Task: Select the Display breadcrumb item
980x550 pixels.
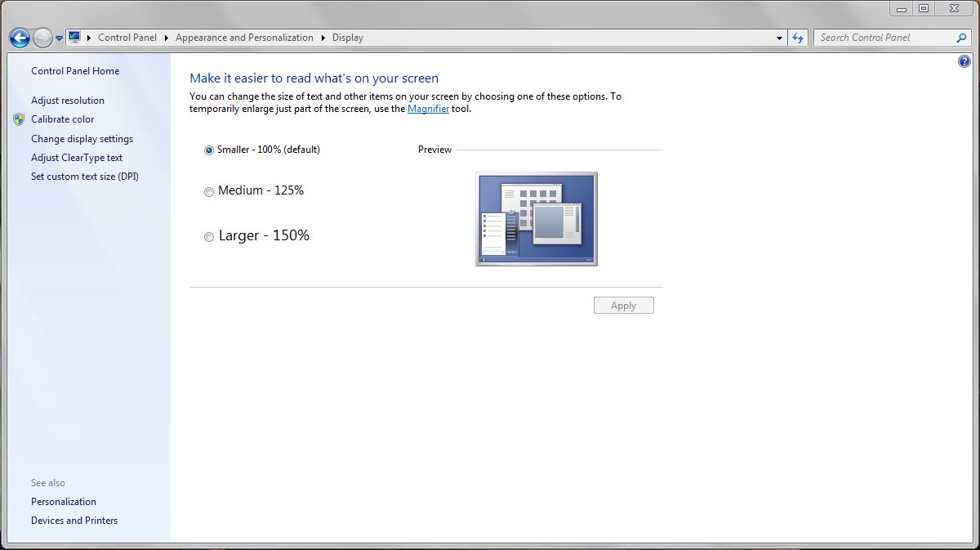Action: [348, 38]
